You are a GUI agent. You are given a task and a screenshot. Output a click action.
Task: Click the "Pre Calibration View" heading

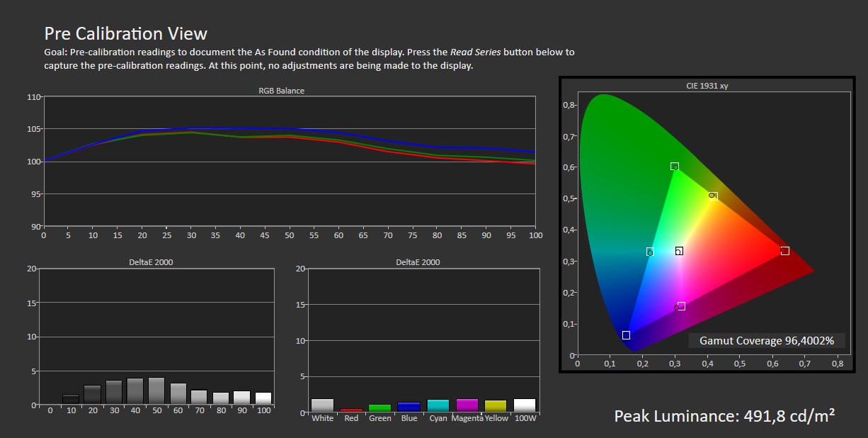tap(126, 33)
